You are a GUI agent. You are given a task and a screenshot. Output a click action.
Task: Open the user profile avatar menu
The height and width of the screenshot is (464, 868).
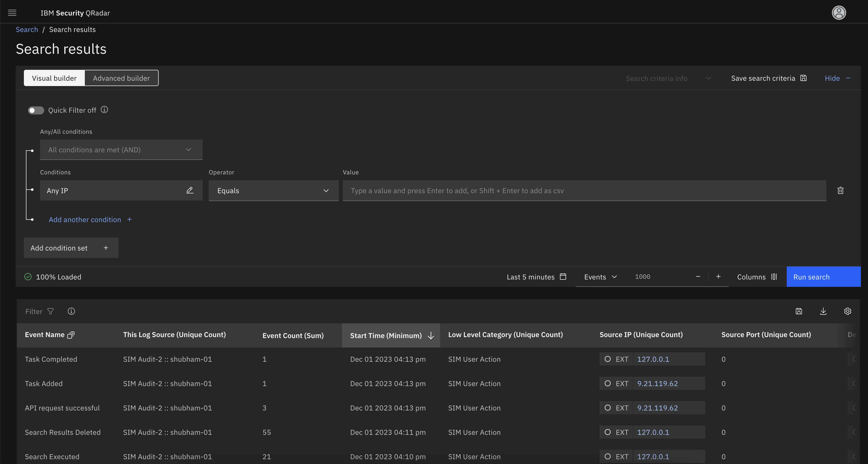tap(839, 13)
